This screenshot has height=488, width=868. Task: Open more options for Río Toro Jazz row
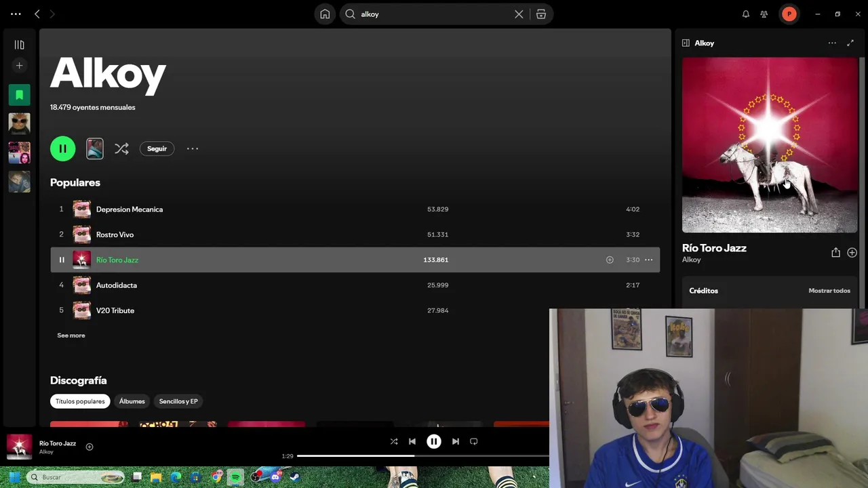click(648, 260)
